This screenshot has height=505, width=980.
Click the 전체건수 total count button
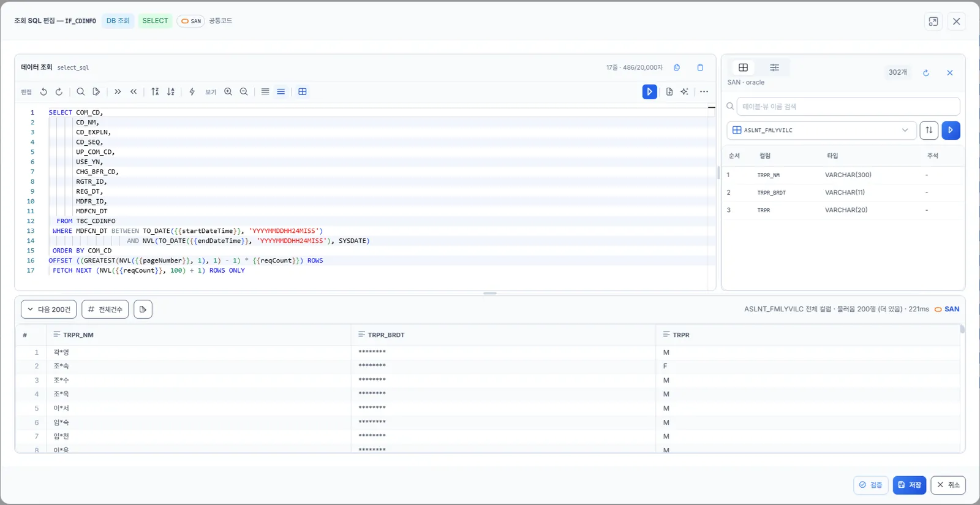[x=105, y=309]
